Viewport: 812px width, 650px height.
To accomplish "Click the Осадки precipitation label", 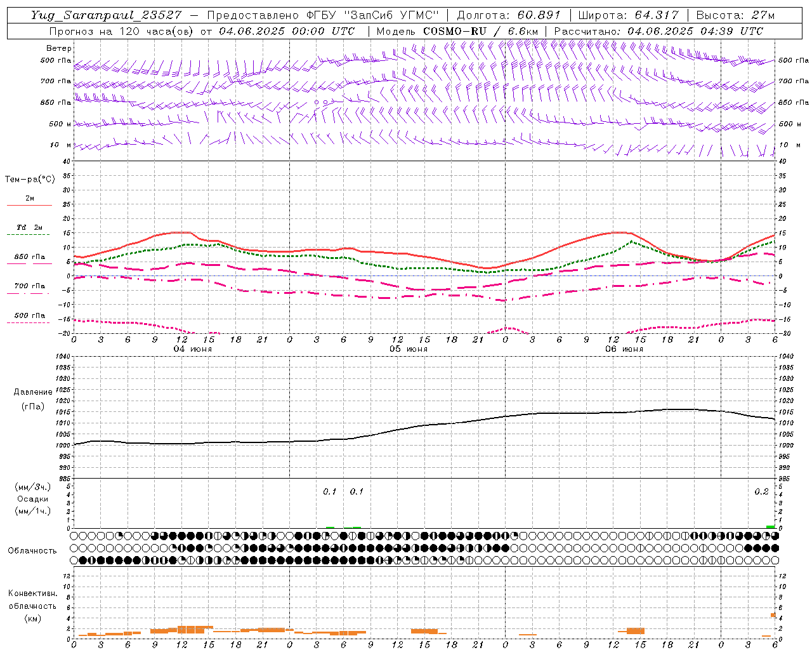I will coord(32,499).
